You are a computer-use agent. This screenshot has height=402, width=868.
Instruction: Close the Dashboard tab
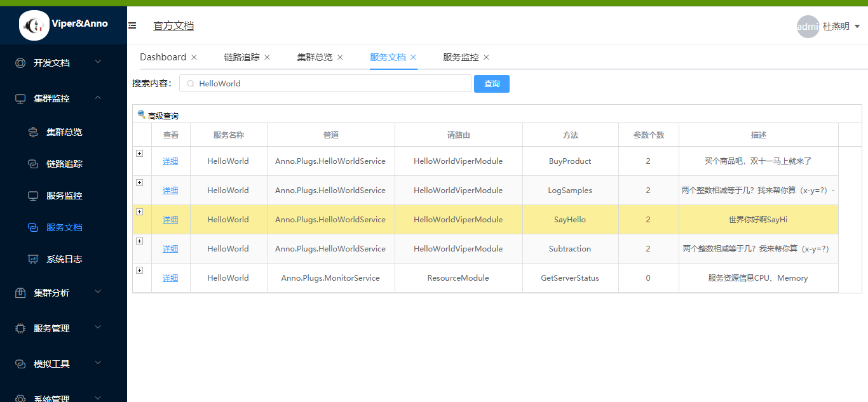(194, 57)
